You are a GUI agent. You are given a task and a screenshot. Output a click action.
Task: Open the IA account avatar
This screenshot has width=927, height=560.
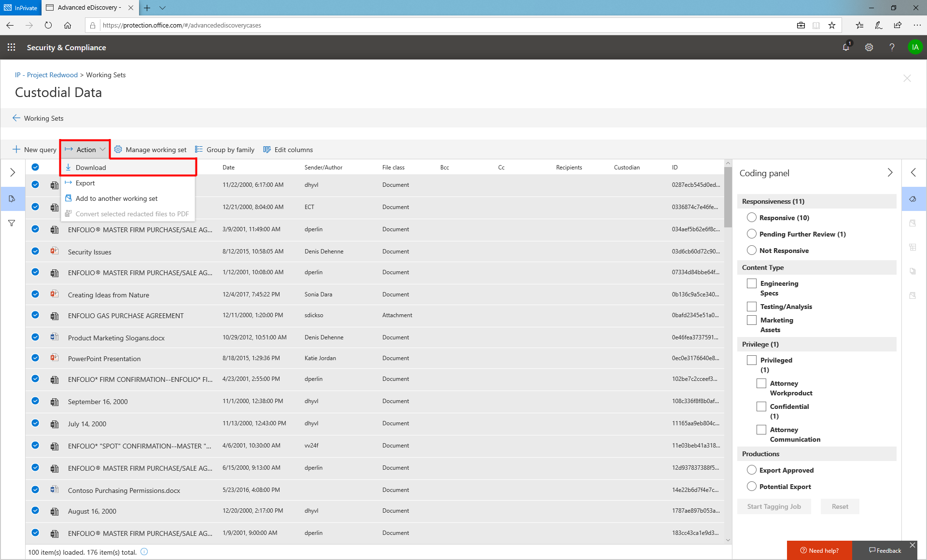(915, 47)
